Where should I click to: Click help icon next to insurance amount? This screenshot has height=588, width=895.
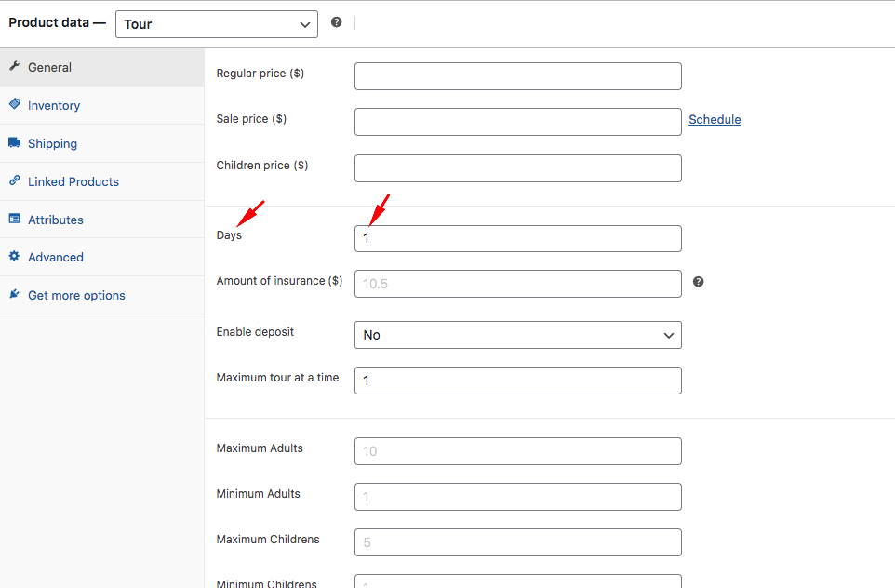(x=698, y=282)
